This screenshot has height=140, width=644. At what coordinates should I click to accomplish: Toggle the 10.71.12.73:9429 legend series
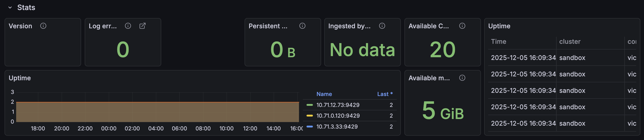point(338,105)
